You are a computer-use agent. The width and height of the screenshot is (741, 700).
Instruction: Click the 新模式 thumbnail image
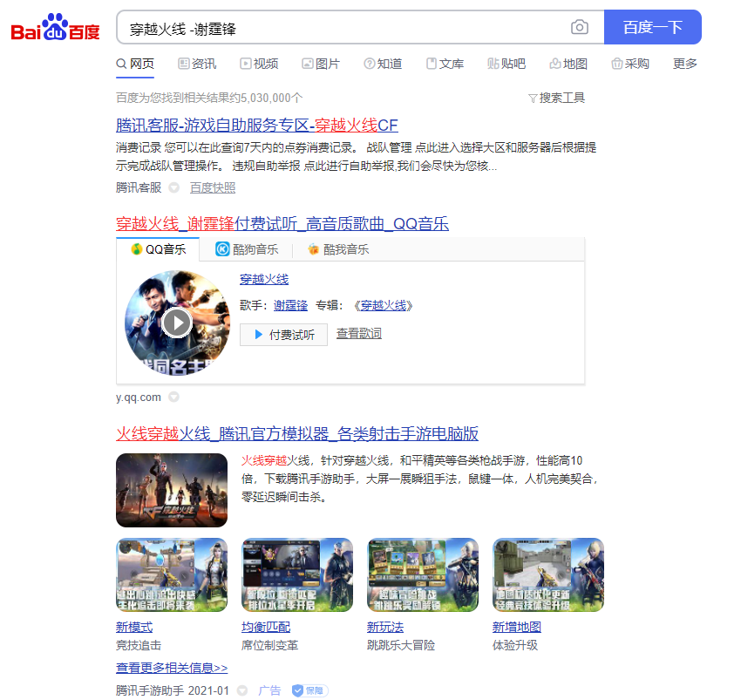pyautogui.click(x=172, y=574)
